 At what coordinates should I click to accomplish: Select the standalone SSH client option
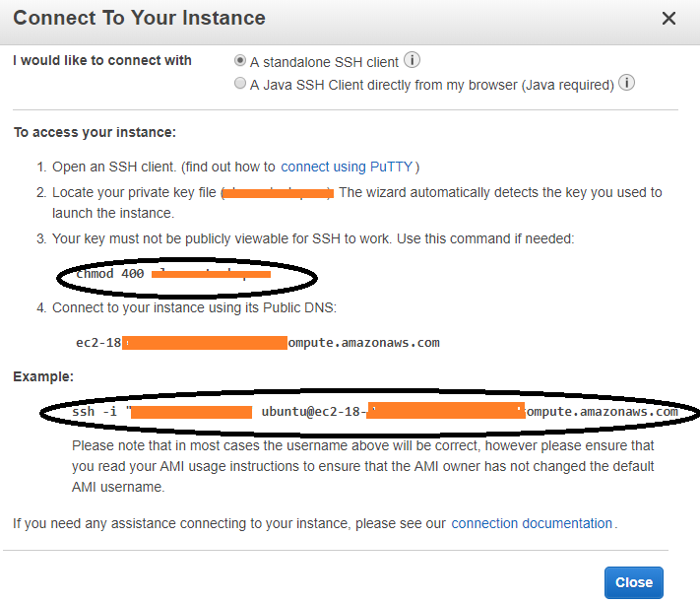point(240,60)
